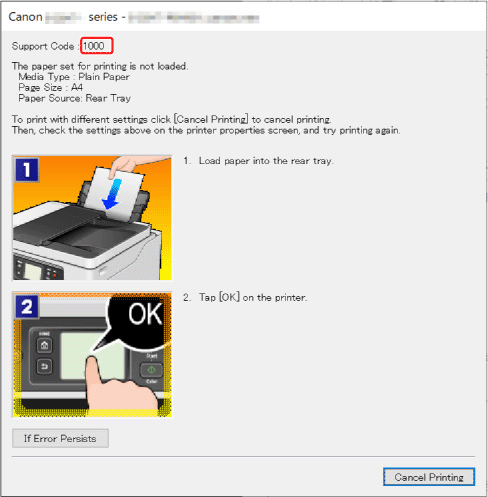The image size is (488, 497).
Task: Click the 'Paper Source: Rear Tray' line
Action: [x=74, y=98]
